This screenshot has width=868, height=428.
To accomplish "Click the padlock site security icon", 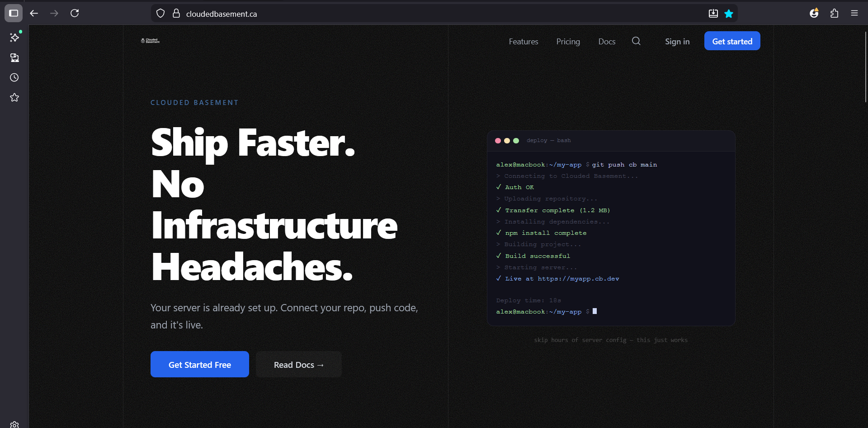I will (176, 14).
